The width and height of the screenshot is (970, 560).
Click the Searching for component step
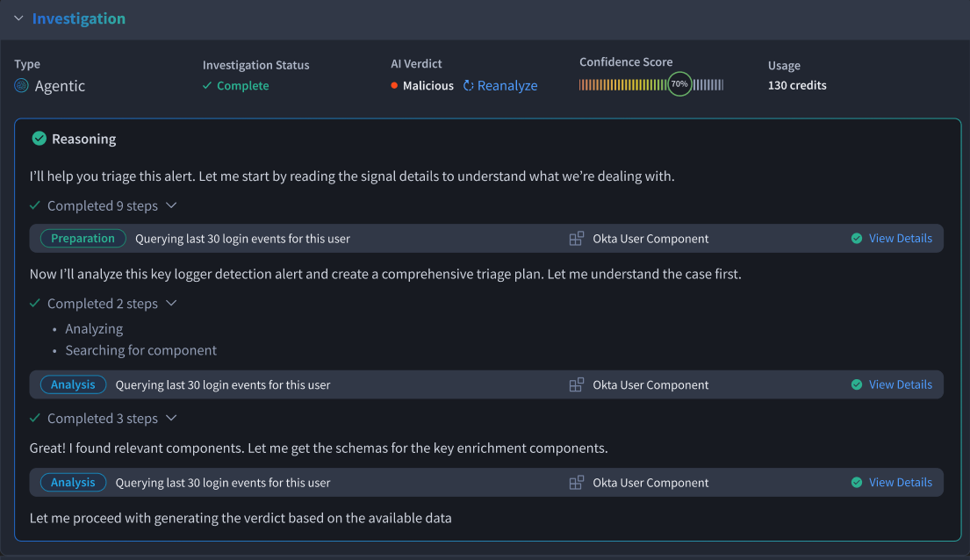click(x=141, y=350)
